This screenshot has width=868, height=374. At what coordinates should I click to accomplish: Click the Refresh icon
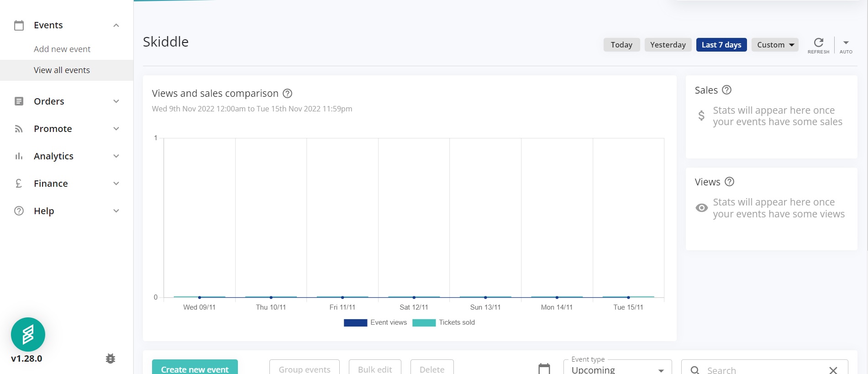(x=819, y=42)
